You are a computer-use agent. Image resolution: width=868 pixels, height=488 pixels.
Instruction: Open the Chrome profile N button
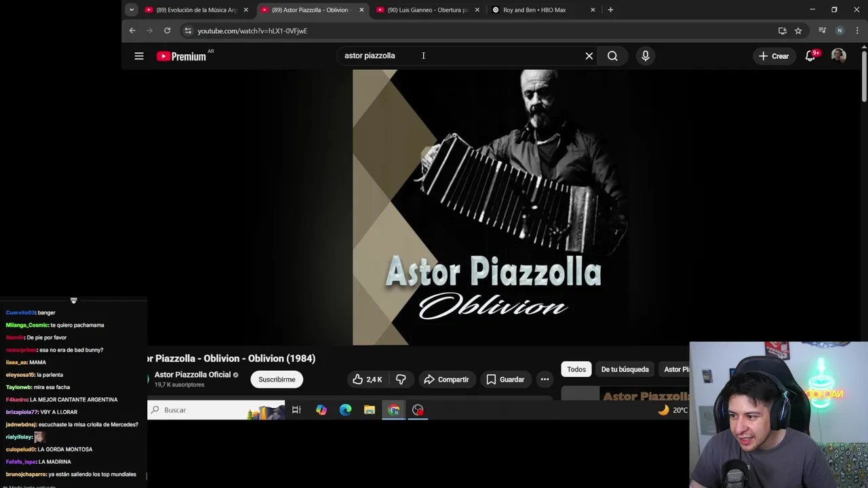point(840,30)
